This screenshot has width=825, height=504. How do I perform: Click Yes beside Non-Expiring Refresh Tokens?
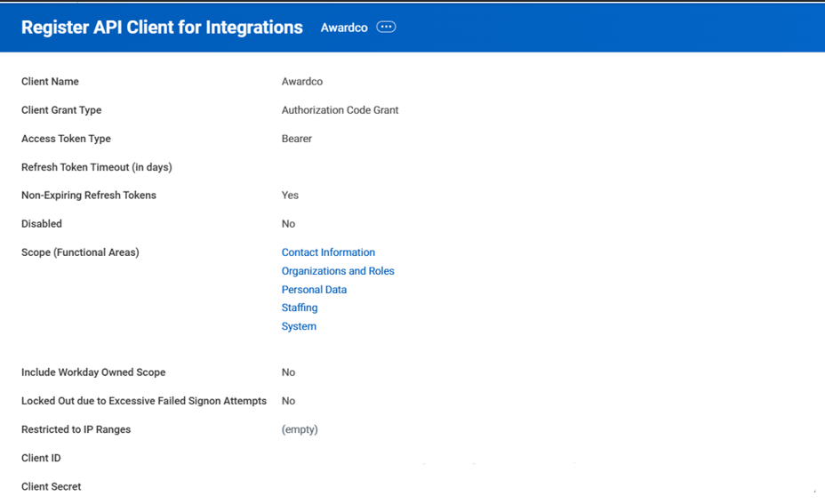290,196
